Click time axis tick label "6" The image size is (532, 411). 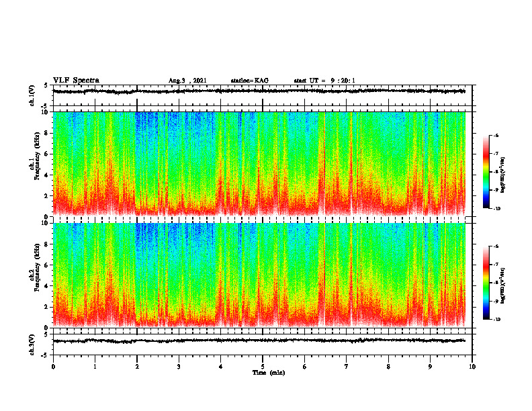pos(305,367)
